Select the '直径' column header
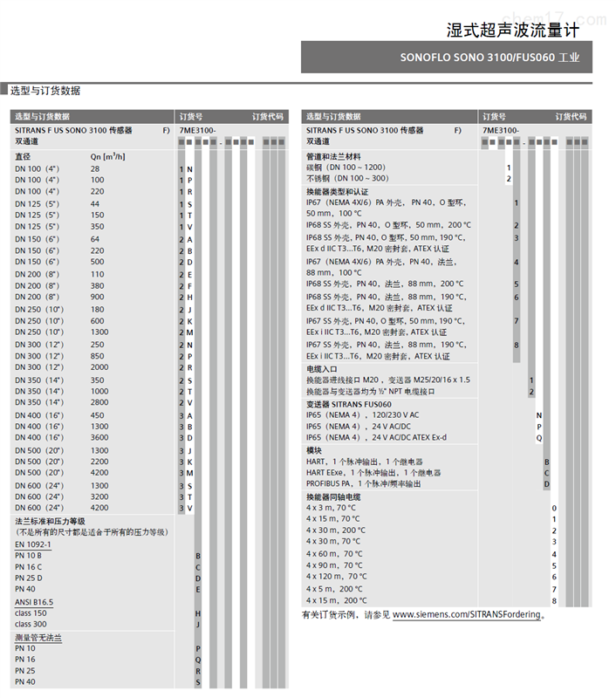The width and height of the screenshot is (616, 698). pyautogui.click(x=23, y=157)
